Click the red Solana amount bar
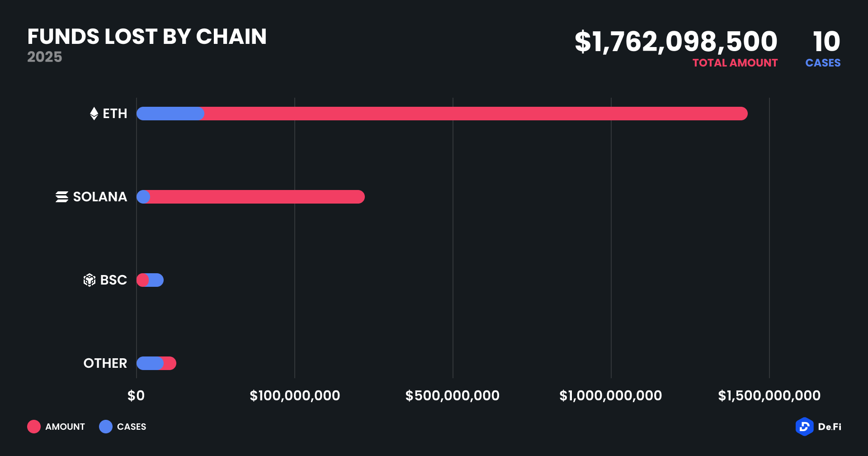Image resolution: width=868 pixels, height=456 pixels. coord(257,197)
